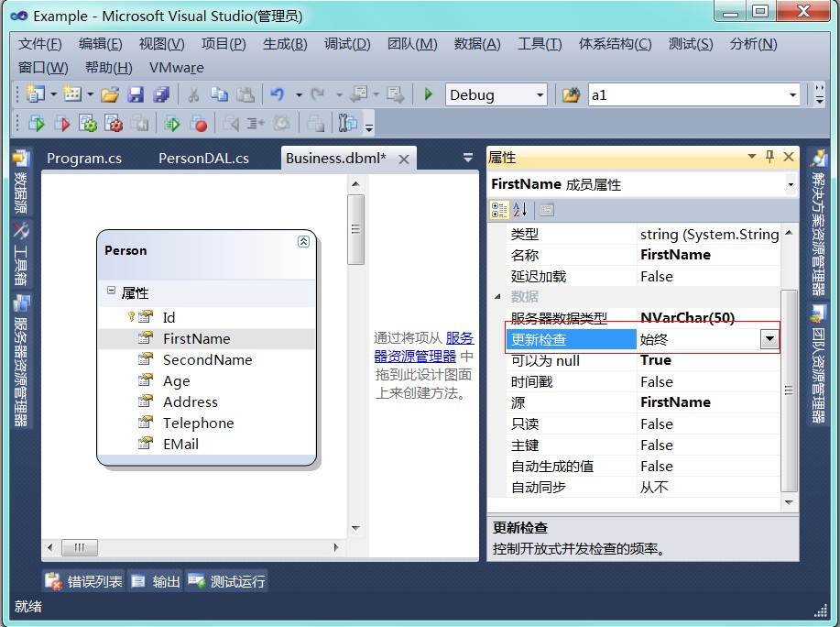Select the SecondName property in Person

point(207,359)
